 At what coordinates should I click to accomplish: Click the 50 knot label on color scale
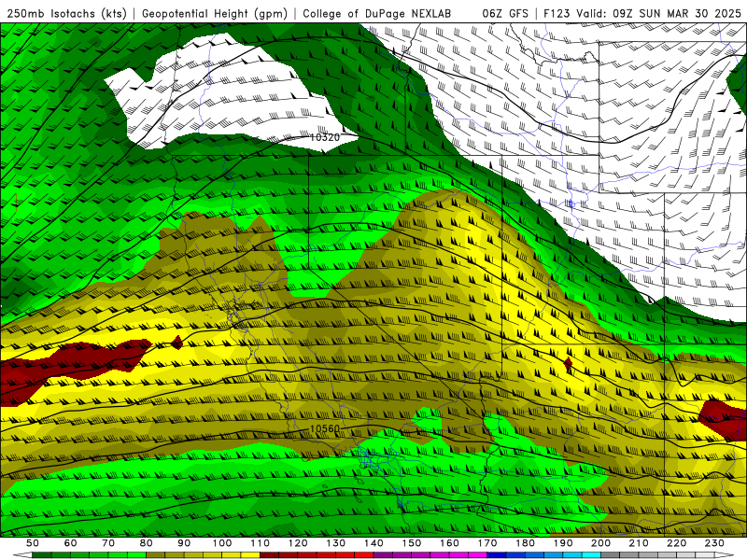click(33, 543)
